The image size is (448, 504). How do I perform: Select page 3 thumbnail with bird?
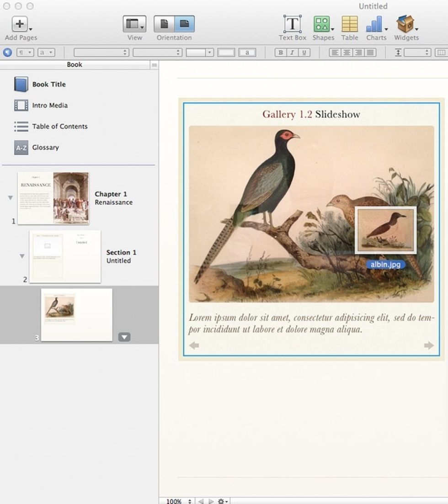point(77,315)
